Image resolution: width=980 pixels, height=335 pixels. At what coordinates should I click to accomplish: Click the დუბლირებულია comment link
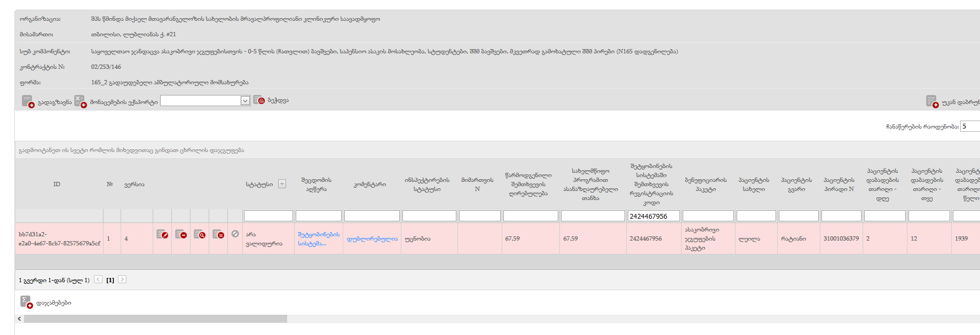coord(372,239)
